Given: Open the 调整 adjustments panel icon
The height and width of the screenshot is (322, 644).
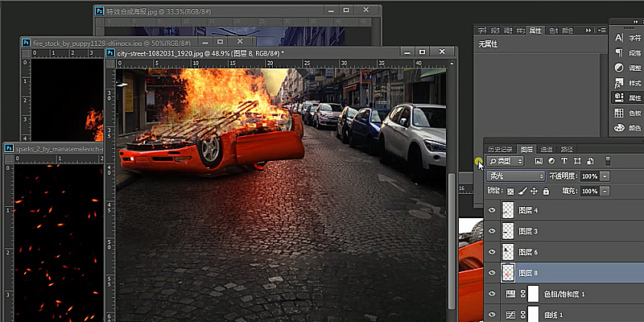Looking at the screenshot, I should (x=618, y=68).
